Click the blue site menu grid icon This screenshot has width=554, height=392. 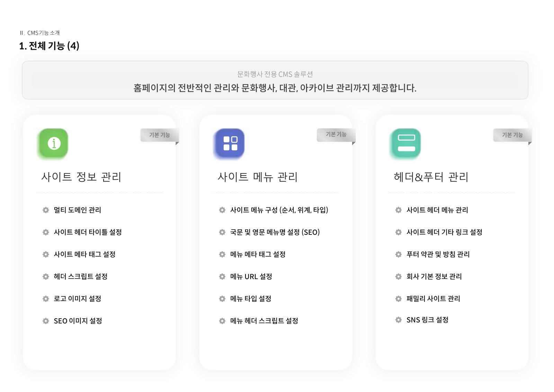click(x=229, y=143)
